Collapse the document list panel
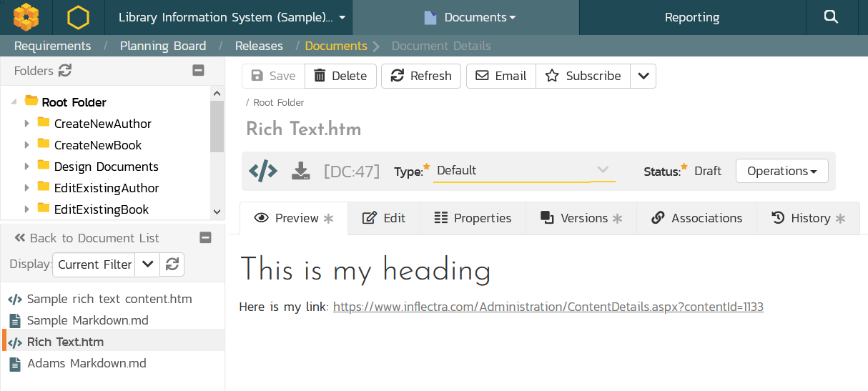Screen dimensions: 868x391 tap(205, 238)
